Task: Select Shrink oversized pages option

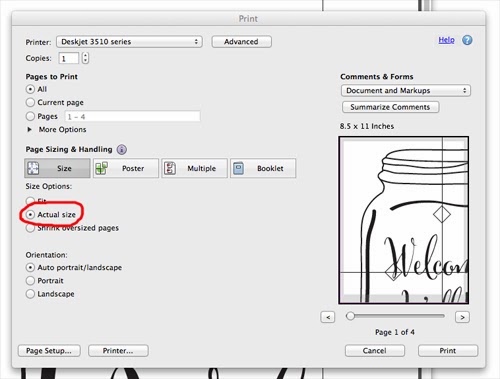Action: (30, 228)
